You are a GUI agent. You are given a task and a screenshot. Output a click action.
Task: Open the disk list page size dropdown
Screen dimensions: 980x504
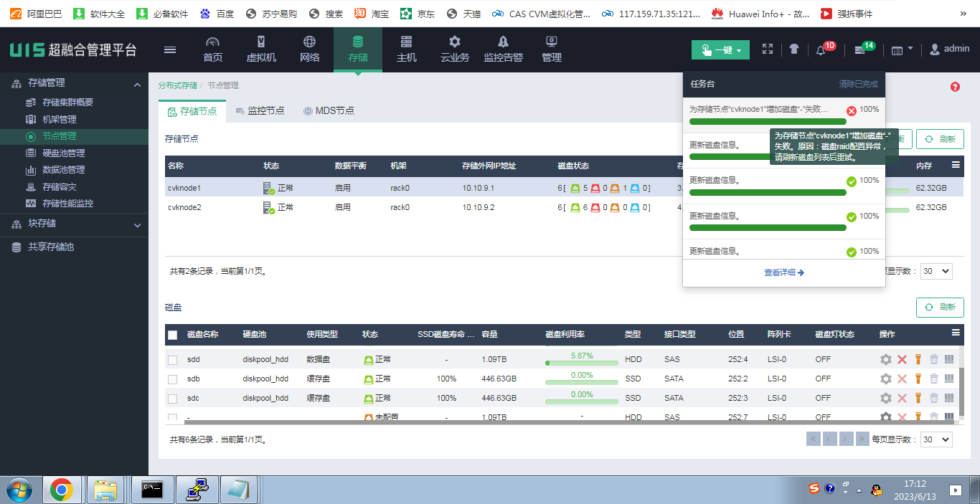click(936, 439)
